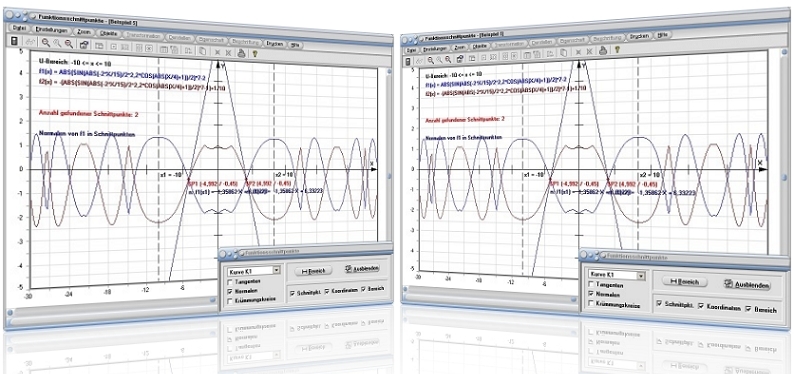794x374 pixels.
Task: Click Bereich button in left dialog
Action: coord(313,271)
